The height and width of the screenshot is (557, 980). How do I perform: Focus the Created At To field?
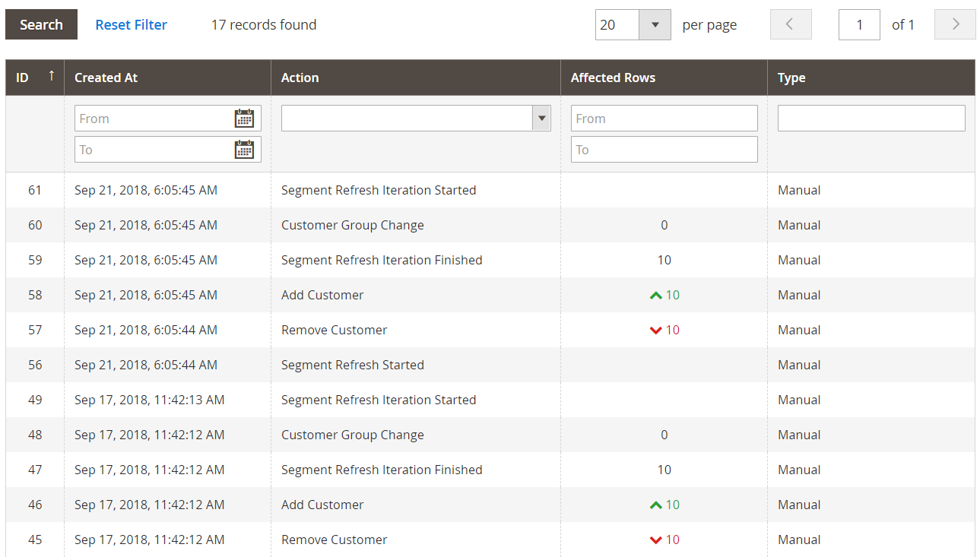[168, 150]
